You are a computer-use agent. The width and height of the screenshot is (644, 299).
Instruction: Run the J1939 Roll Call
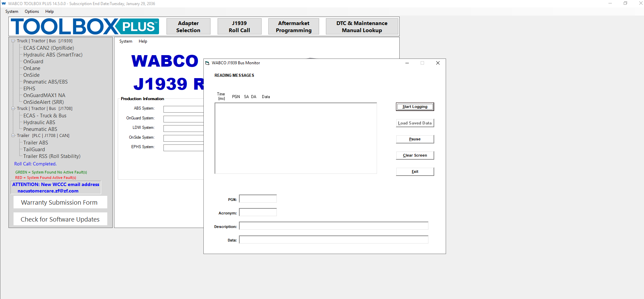tap(240, 26)
